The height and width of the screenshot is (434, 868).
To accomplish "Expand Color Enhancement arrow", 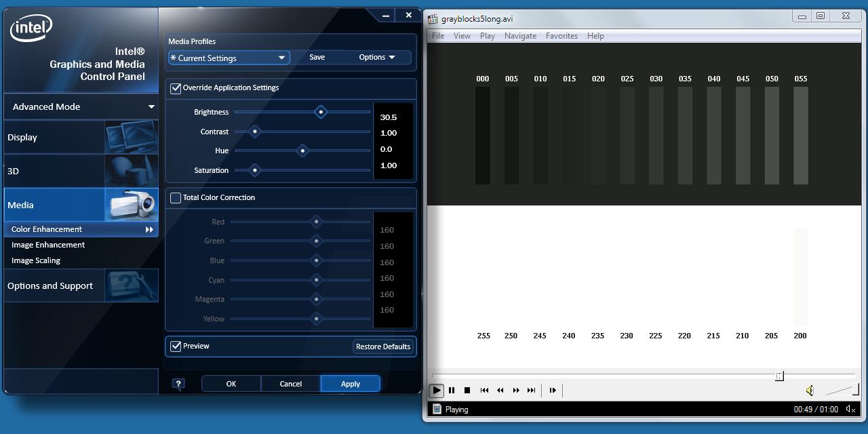I will pos(149,229).
